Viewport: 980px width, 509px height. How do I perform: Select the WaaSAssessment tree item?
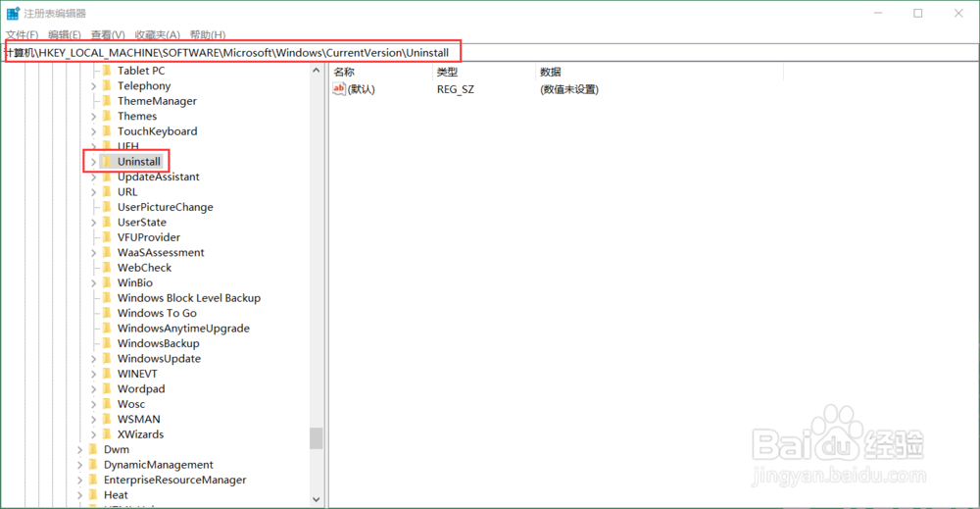[161, 253]
